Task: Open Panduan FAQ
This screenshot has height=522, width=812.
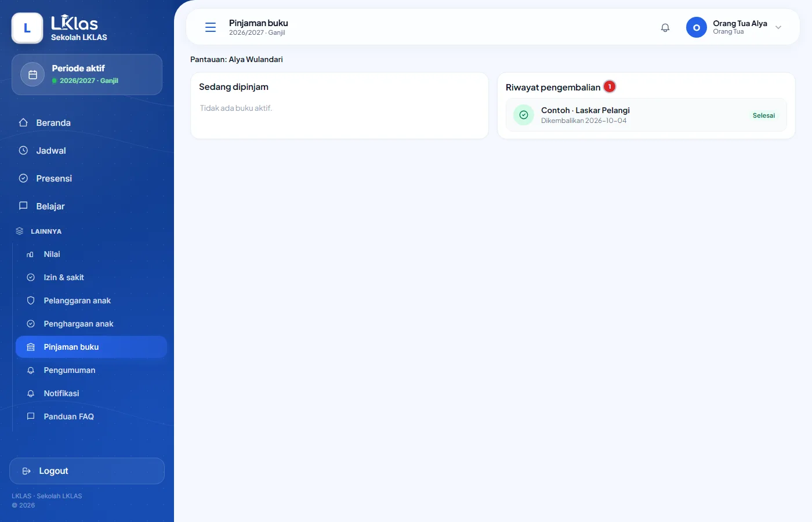Action: coord(92,416)
